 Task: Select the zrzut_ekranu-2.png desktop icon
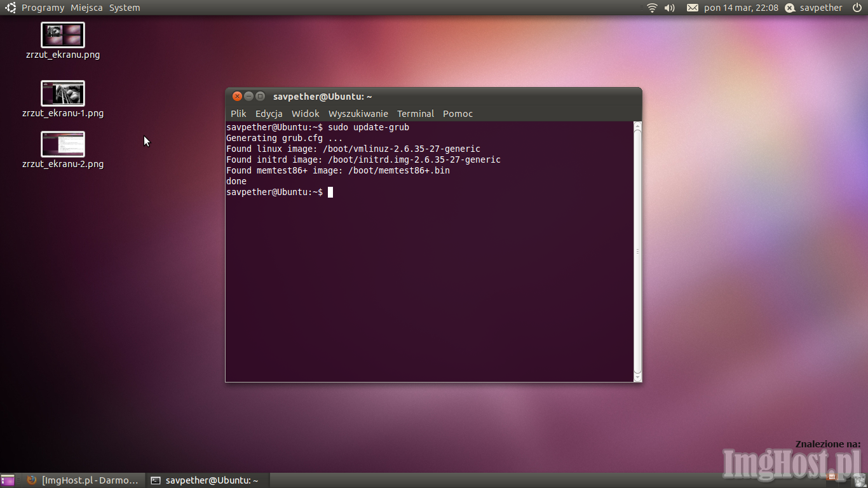click(63, 150)
